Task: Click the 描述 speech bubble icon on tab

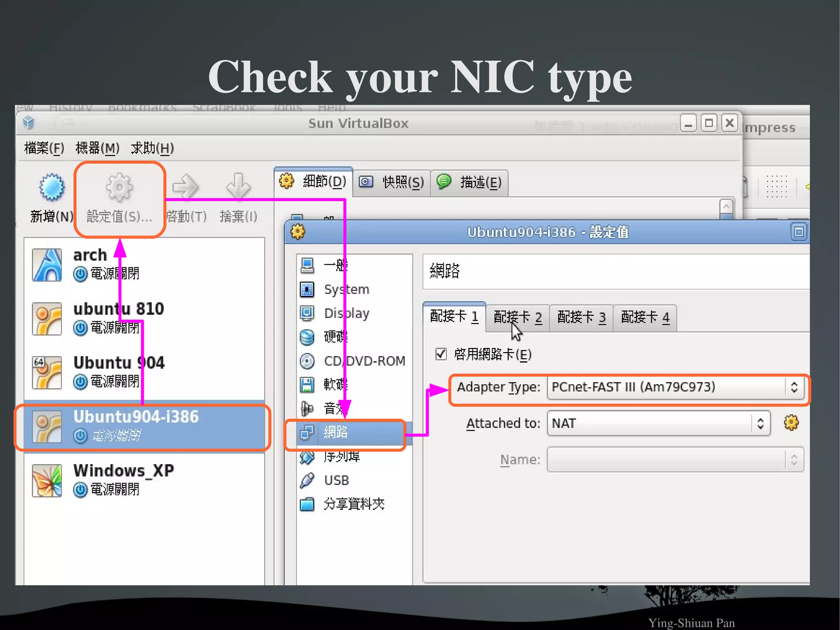Action: (x=444, y=181)
